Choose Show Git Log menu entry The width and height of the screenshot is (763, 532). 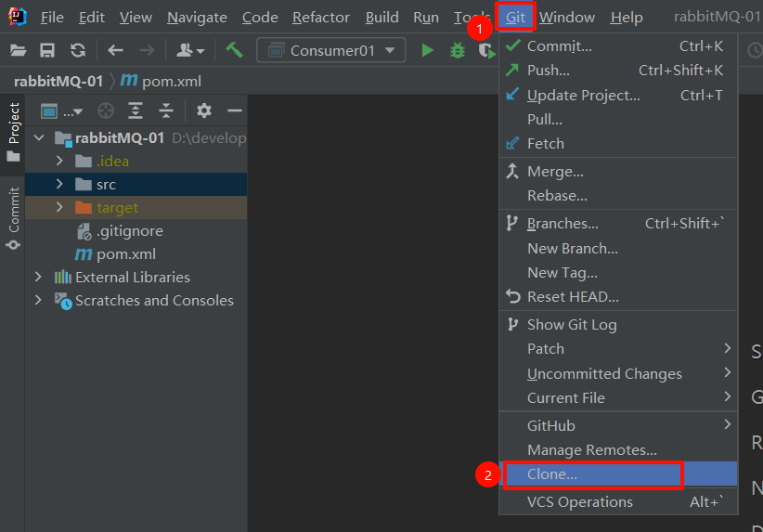click(x=618, y=325)
